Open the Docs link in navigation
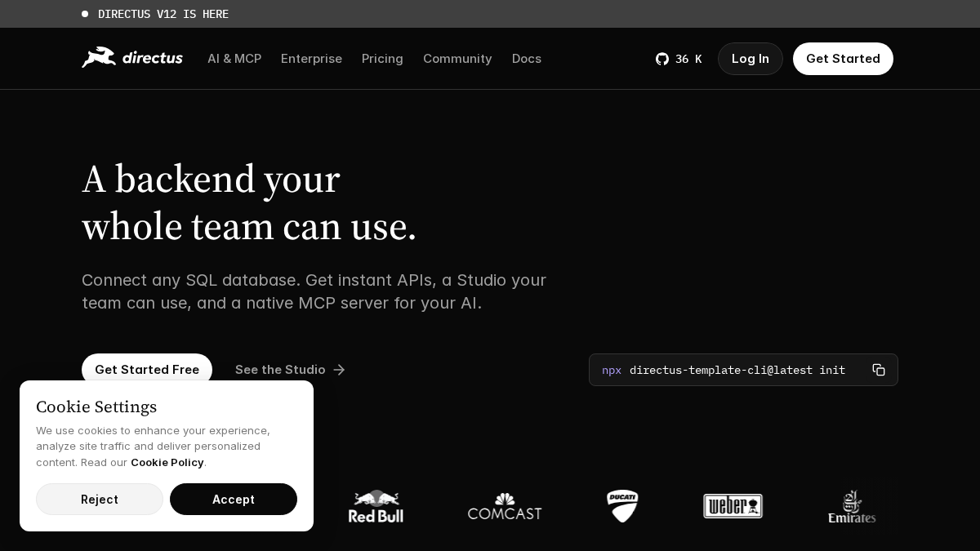This screenshot has width=980, height=551. [x=527, y=59]
